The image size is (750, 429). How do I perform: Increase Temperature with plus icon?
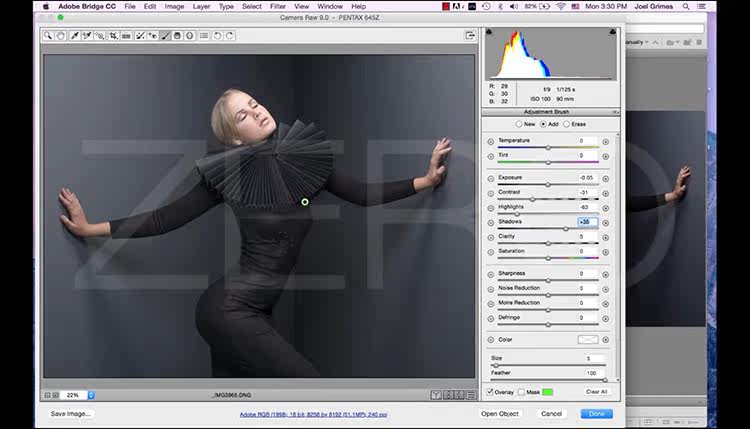point(606,142)
